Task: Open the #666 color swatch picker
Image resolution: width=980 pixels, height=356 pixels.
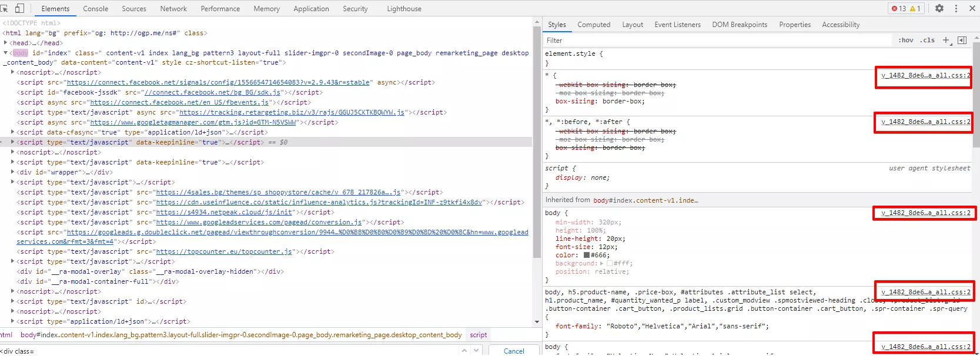Action: coord(587,256)
